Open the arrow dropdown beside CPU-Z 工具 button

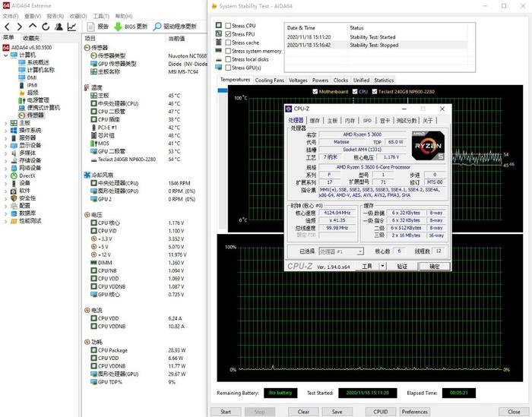click(x=382, y=266)
